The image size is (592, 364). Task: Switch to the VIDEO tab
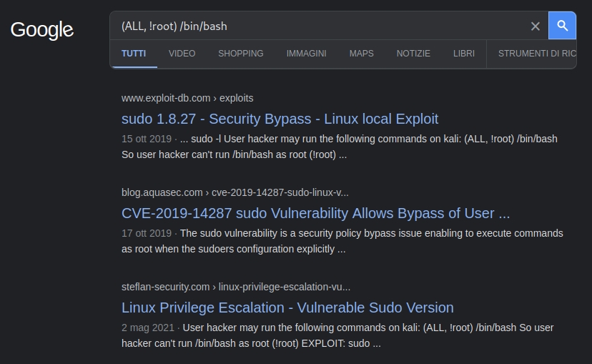coord(182,54)
